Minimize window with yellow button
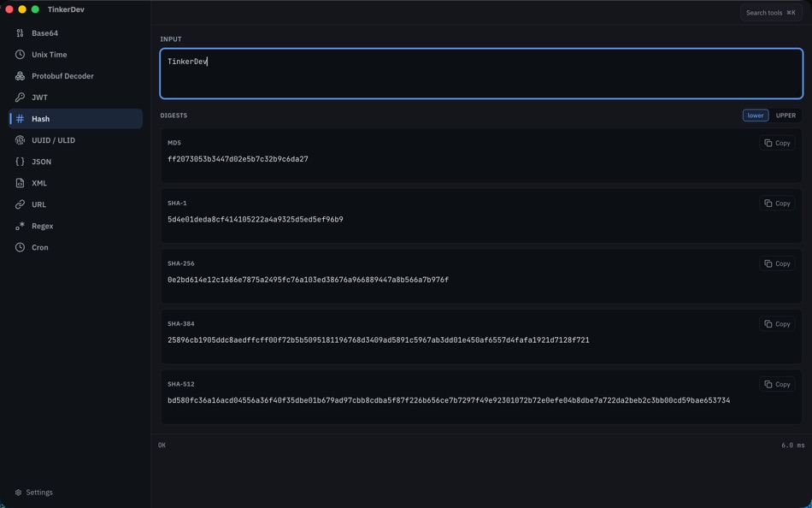Screen dimensions: 812x508 tap(22, 9)
